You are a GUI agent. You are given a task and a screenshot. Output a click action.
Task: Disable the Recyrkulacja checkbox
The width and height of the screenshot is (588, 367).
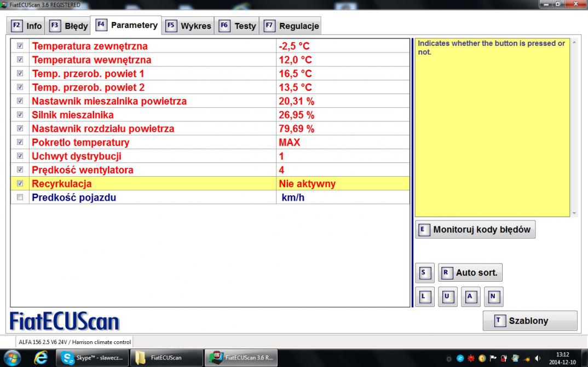pos(20,184)
